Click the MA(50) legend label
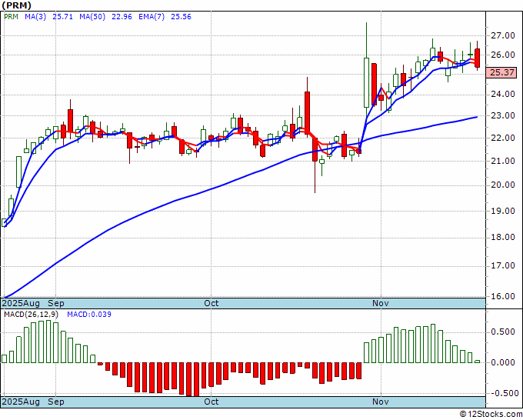The height and width of the screenshot is (420, 523). pyautogui.click(x=92, y=17)
